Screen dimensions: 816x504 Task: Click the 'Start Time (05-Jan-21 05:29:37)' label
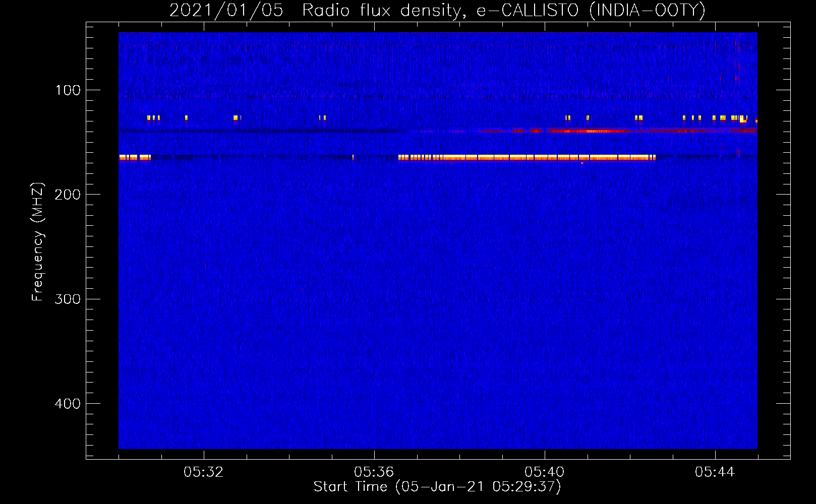pyautogui.click(x=437, y=487)
